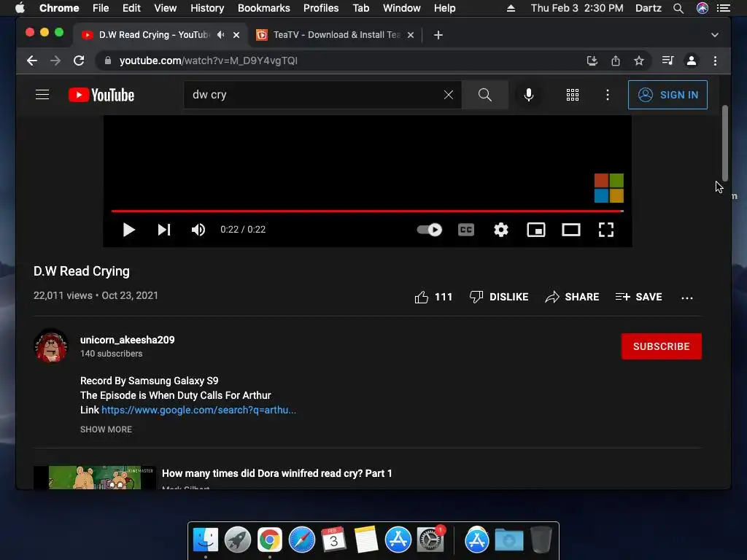Screen dimensions: 747x560
Task: Mute the D.W Read Crying tab audio icon
Action: coord(220,35)
